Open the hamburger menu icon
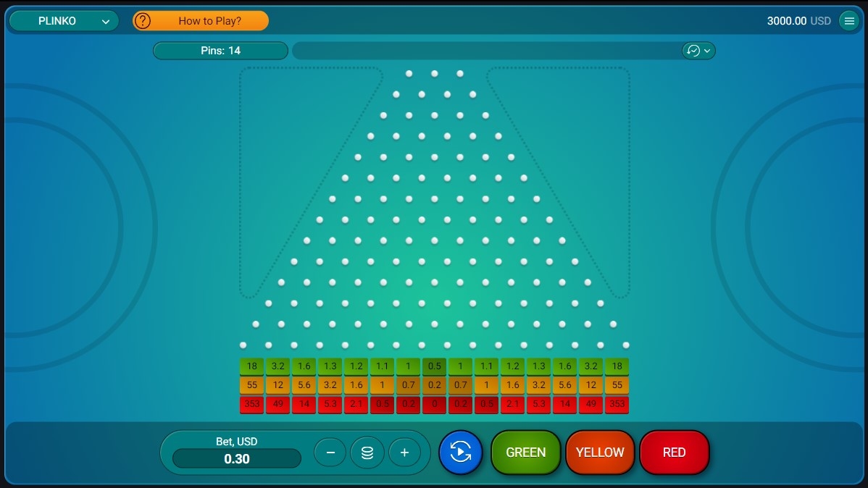The height and width of the screenshot is (488, 868). [849, 21]
